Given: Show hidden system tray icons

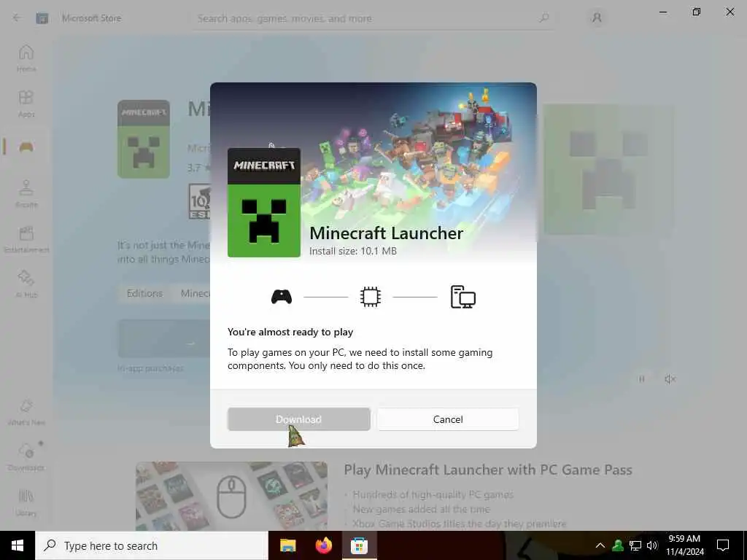Looking at the screenshot, I should coord(600,545).
